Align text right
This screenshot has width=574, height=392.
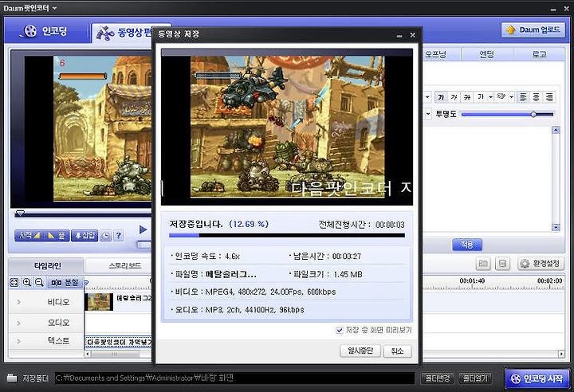click(549, 97)
